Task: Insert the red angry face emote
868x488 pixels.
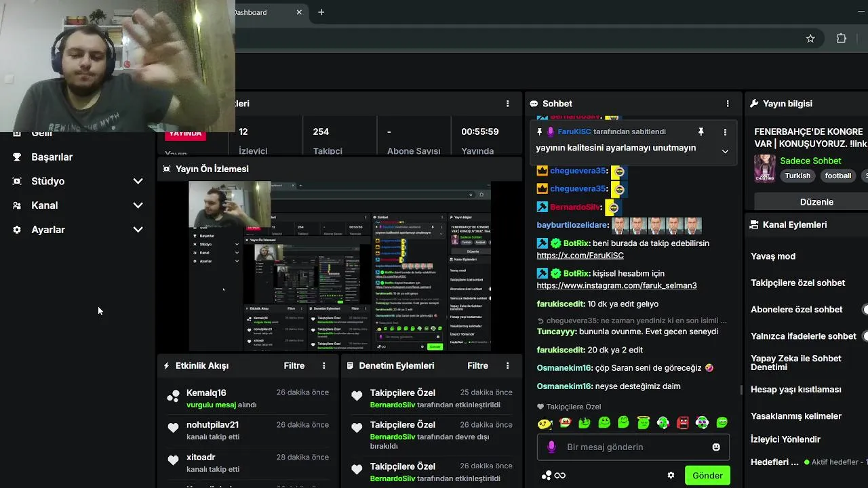Action: point(683,423)
